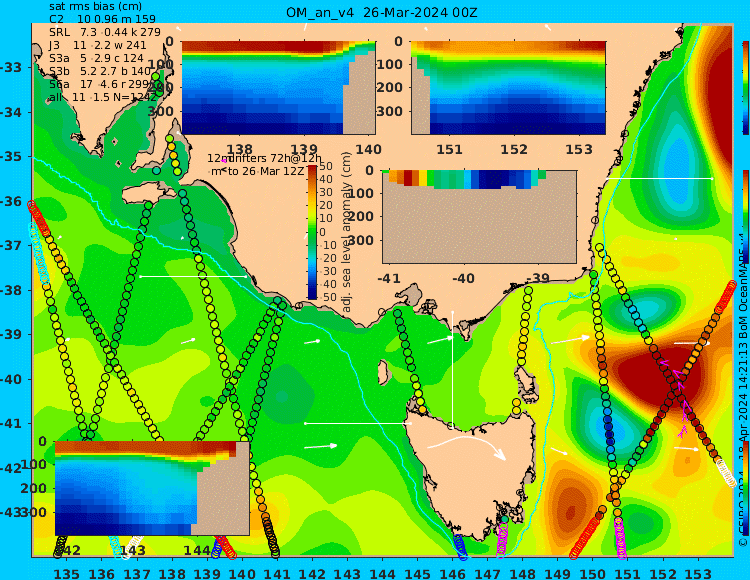
Task: Click the SRL satellite statistics row
Action: (x=105, y=33)
